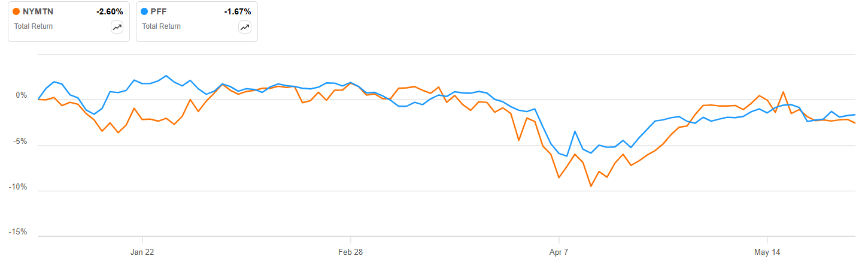Screen dimensions: 868x274
Task: Click the -10% y-axis label
Action: coord(17,187)
